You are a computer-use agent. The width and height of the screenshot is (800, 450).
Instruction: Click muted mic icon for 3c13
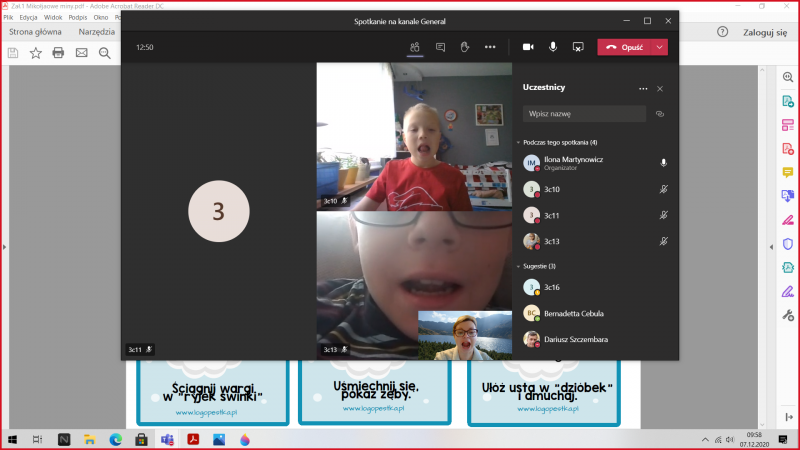[663, 241]
